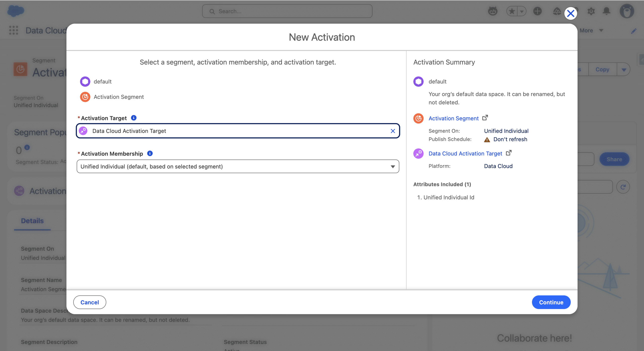Expand the Activation Membership dropdown

(x=392, y=167)
